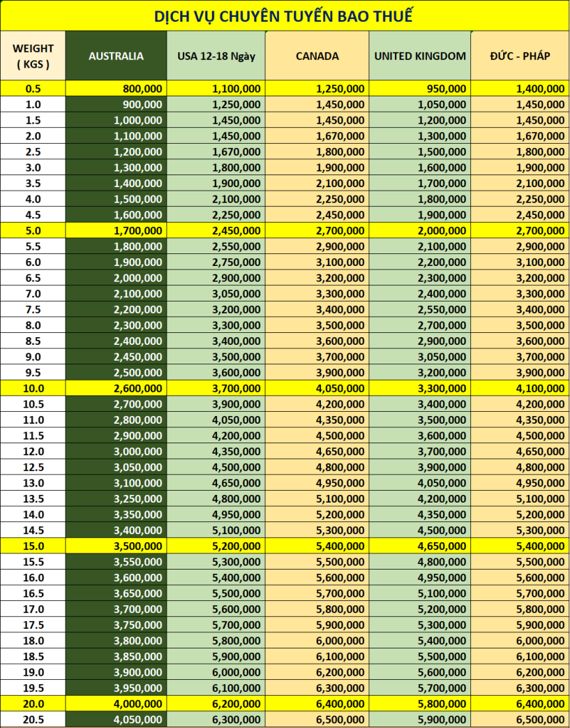
Task: Click the '20.5' weight cell
Action: click(33, 720)
